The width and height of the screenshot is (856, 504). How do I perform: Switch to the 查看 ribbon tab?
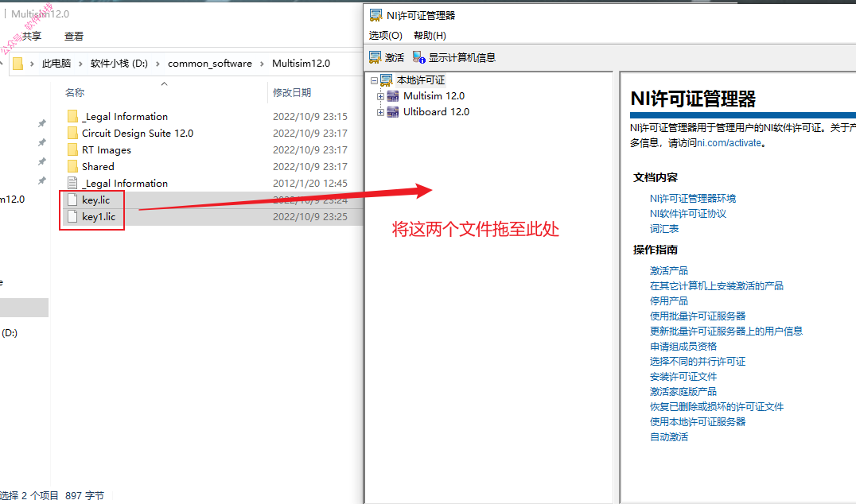(74, 36)
